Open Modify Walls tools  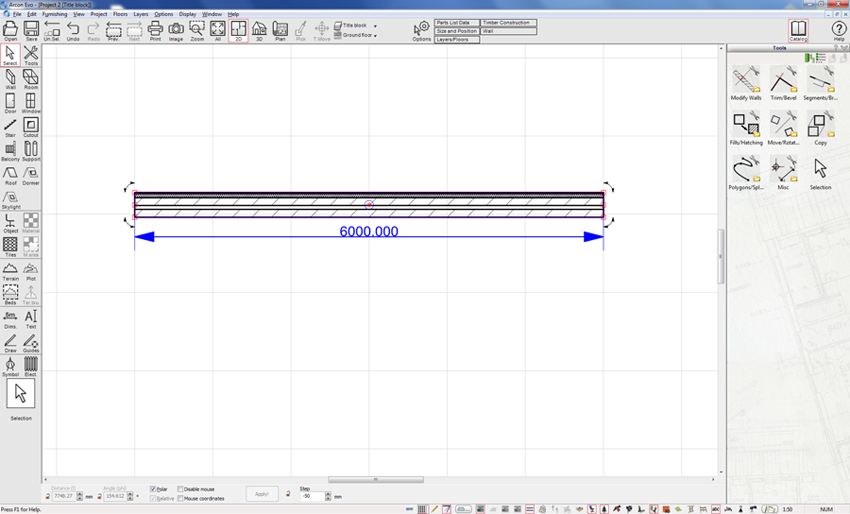tap(746, 83)
